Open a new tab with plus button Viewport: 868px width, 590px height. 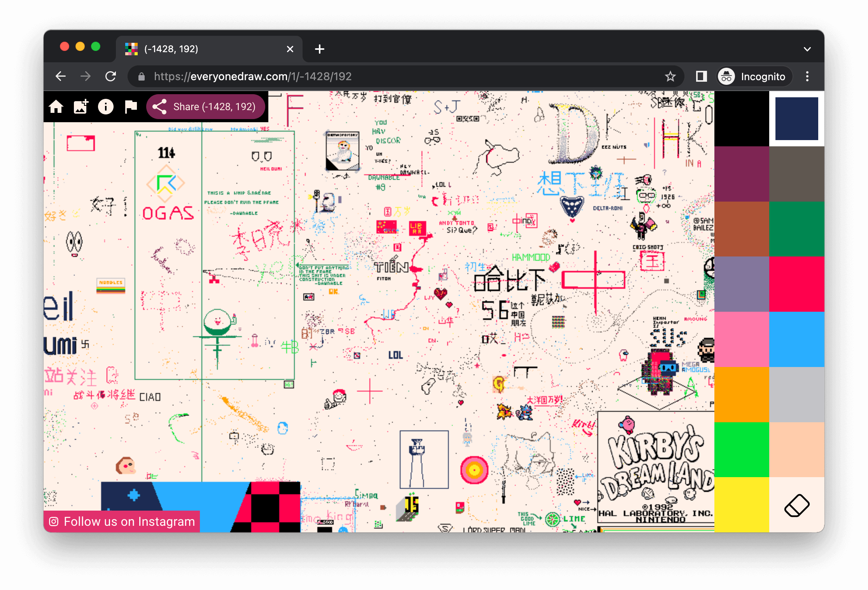point(320,49)
